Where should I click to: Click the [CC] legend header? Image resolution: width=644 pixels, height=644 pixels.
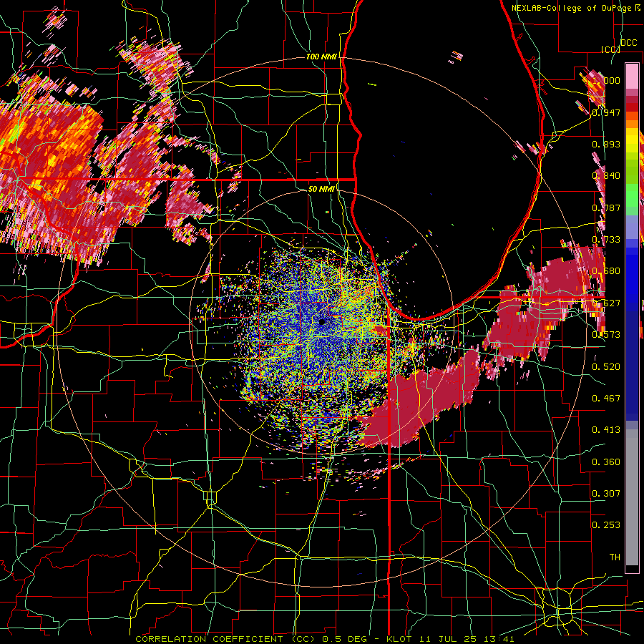click(610, 49)
